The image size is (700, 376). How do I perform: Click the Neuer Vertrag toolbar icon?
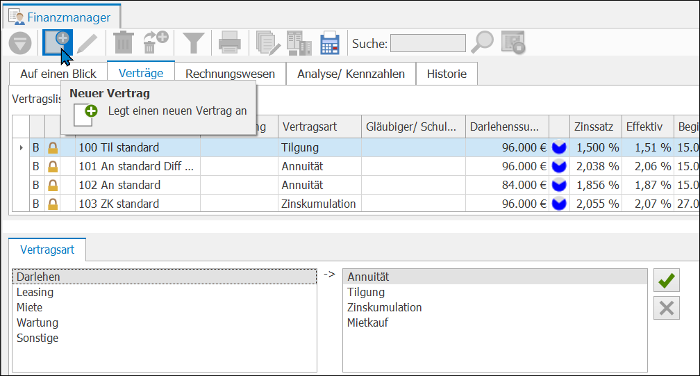tap(57, 43)
